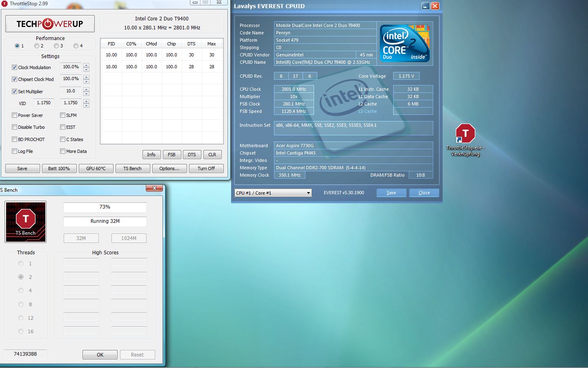Increase the Clock Modulation percentage with up arrow
Viewport: 588px width, 368px height.
[x=87, y=65]
